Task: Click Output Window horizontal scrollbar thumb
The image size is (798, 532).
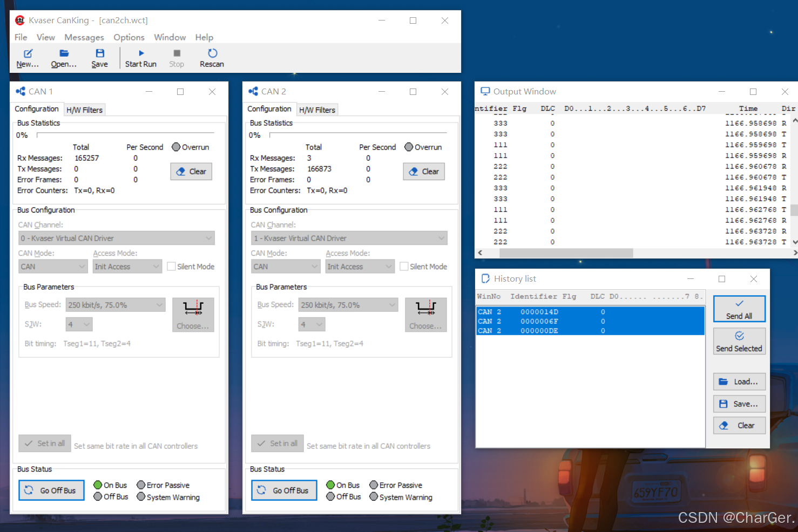Action: pos(567,253)
